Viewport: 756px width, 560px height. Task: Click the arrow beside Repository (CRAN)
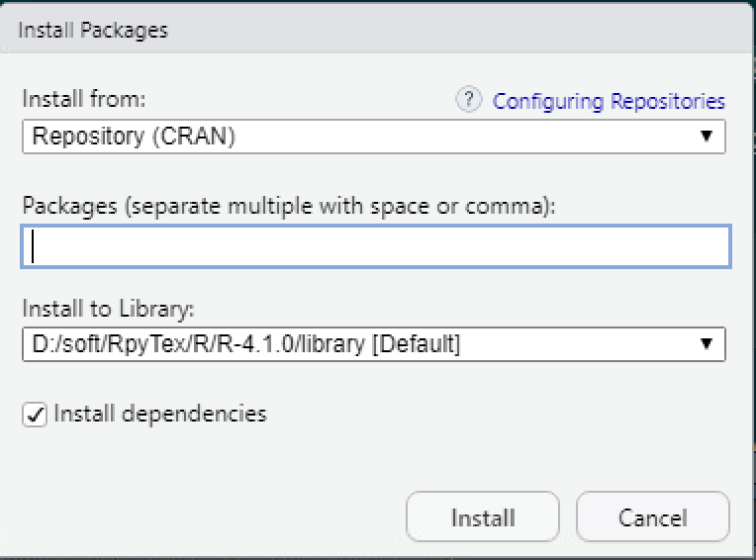tap(707, 137)
